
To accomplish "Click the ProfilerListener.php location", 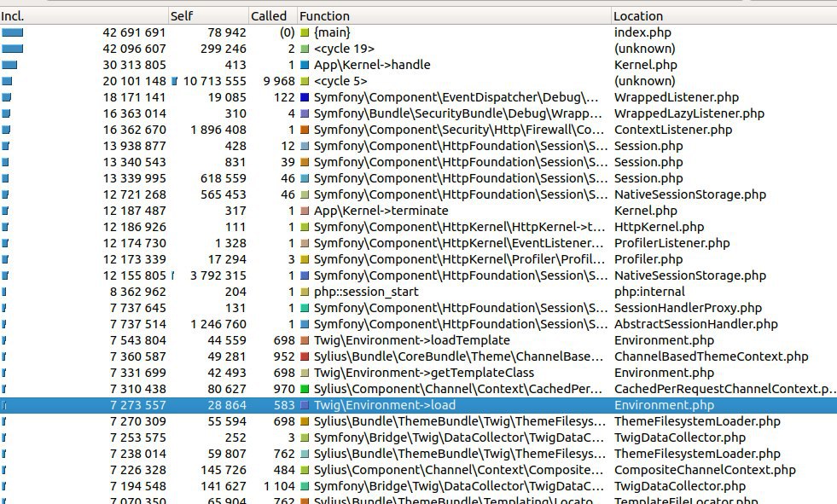I will coord(672,243).
